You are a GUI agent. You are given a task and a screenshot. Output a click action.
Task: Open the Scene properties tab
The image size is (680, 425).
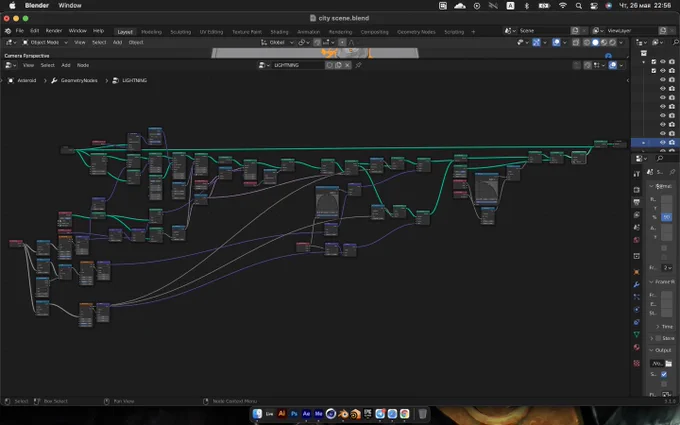[x=637, y=227]
